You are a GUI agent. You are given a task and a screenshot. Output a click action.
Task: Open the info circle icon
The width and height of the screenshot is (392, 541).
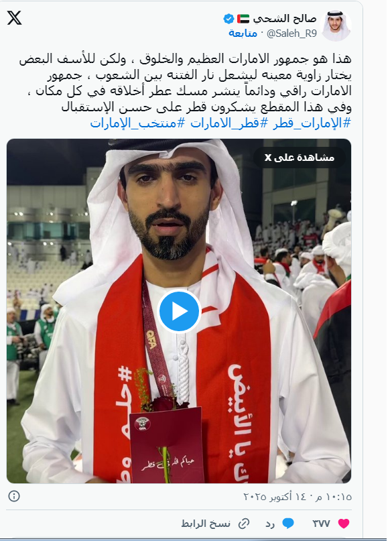point(14,496)
